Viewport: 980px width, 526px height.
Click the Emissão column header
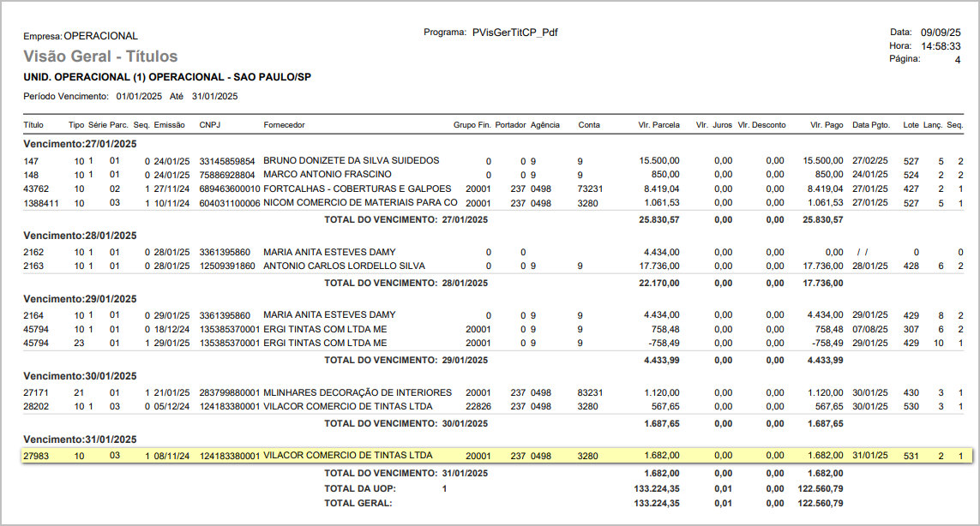(x=169, y=125)
